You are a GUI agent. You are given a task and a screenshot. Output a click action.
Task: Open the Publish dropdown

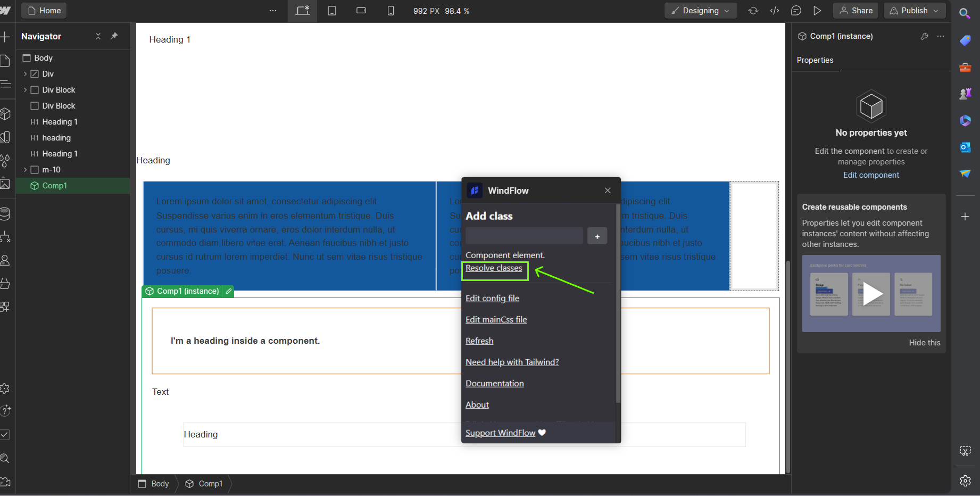[915, 11]
